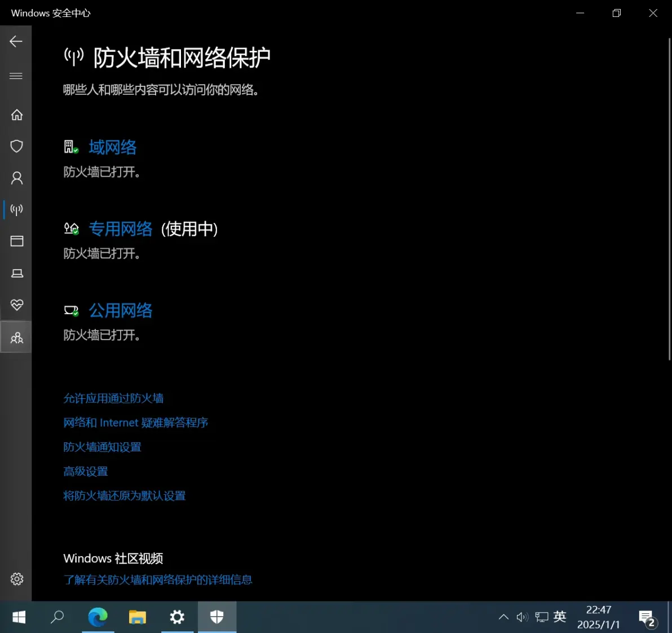Open 专用网络 settings
Image resolution: width=672 pixels, height=633 pixels.
pos(121,228)
